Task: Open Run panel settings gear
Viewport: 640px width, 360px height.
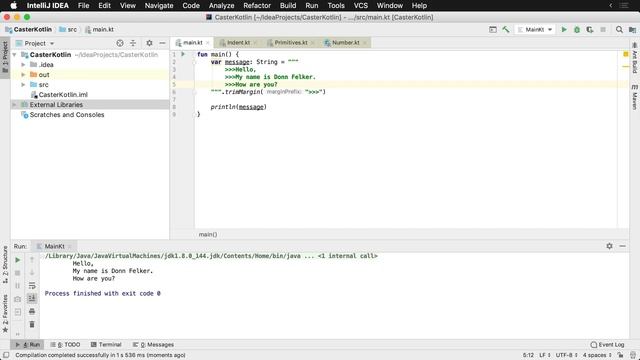Action: pos(609,246)
